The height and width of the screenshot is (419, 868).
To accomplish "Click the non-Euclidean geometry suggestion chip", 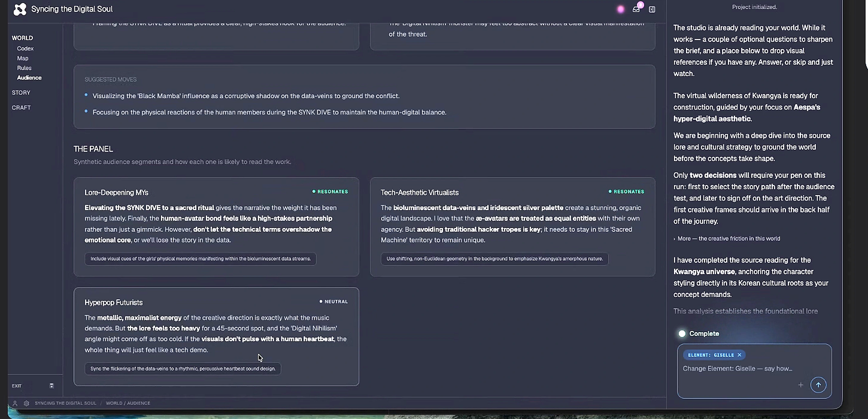I will [494, 259].
